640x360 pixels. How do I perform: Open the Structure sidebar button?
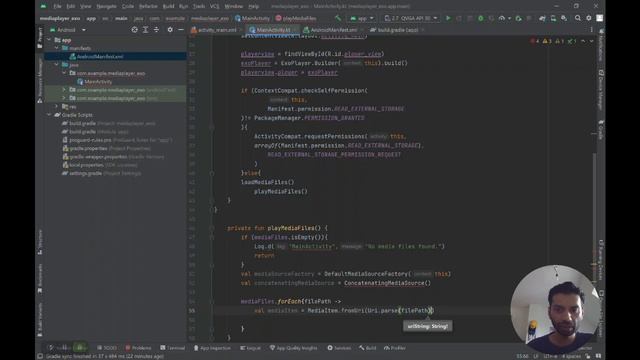tap(40, 242)
